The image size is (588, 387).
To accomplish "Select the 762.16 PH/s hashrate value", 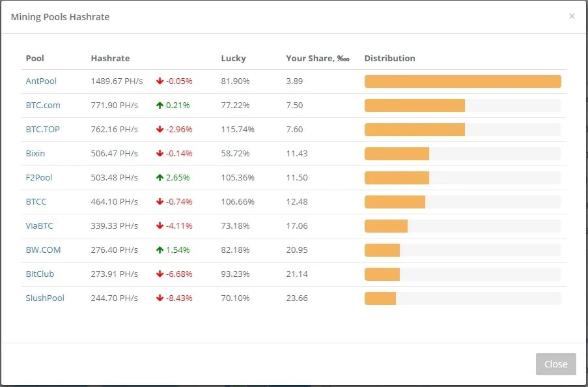I will (x=115, y=129).
